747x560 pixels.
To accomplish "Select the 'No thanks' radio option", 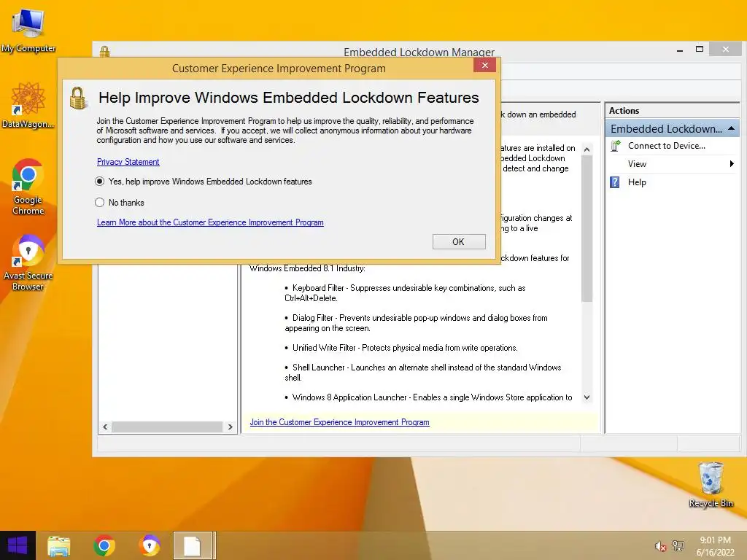I will [x=99, y=203].
